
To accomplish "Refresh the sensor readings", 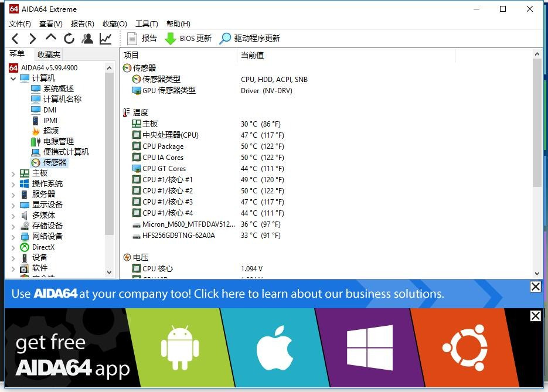I will [x=69, y=39].
